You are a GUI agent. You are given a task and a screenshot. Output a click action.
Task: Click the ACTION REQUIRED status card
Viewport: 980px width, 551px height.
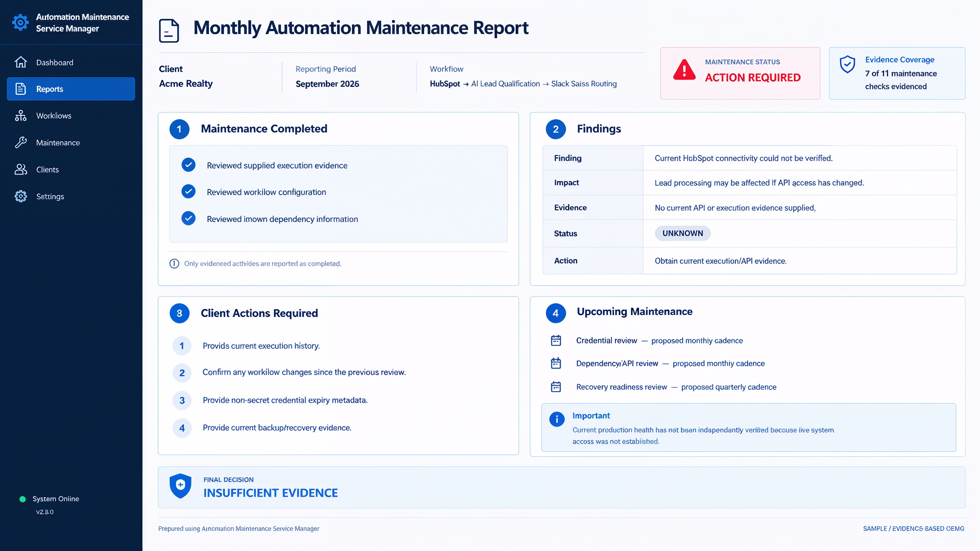[x=740, y=73]
